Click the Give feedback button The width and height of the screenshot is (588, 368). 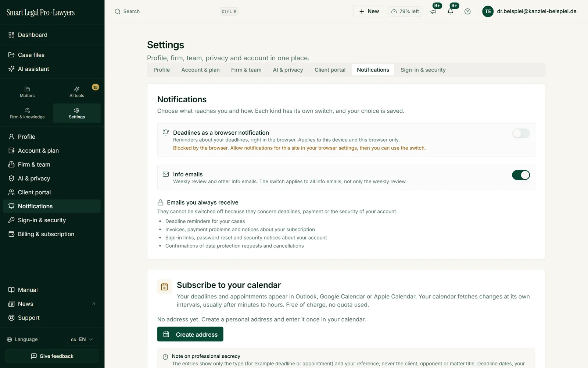pos(52,356)
